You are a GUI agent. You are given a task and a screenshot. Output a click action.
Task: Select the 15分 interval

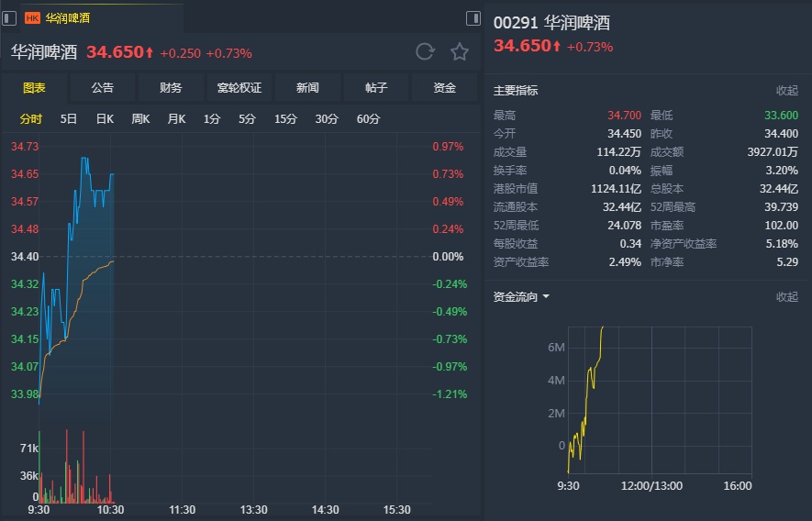(x=285, y=118)
